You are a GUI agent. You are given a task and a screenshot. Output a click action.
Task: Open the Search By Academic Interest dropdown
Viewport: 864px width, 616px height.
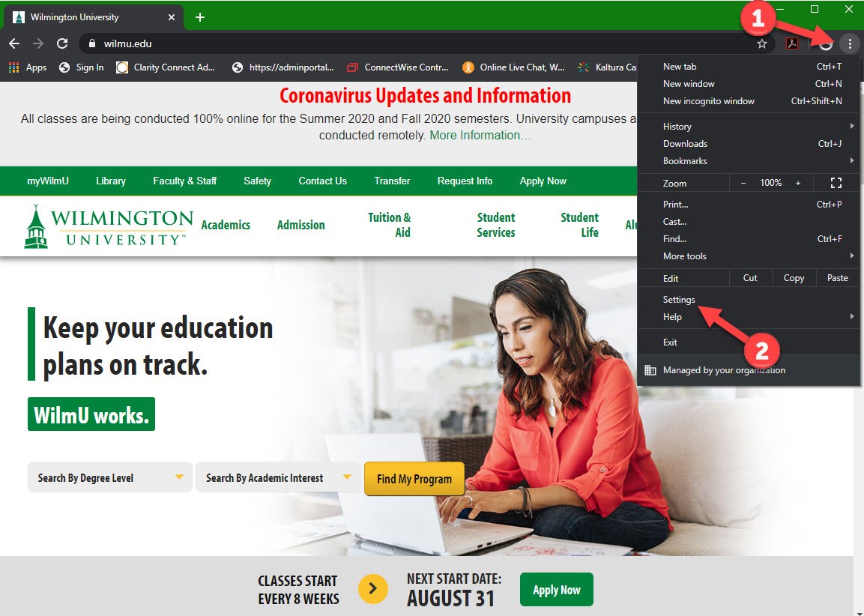(277, 477)
